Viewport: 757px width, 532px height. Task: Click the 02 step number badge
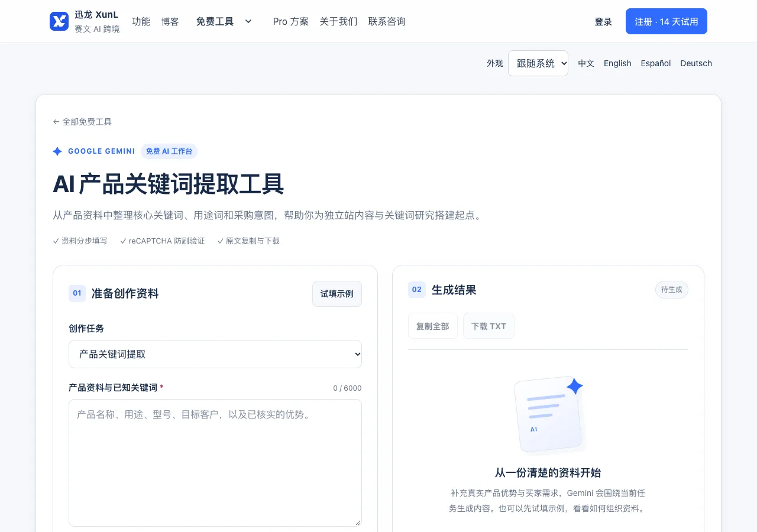pyautogui.click(x=417, y=290)
